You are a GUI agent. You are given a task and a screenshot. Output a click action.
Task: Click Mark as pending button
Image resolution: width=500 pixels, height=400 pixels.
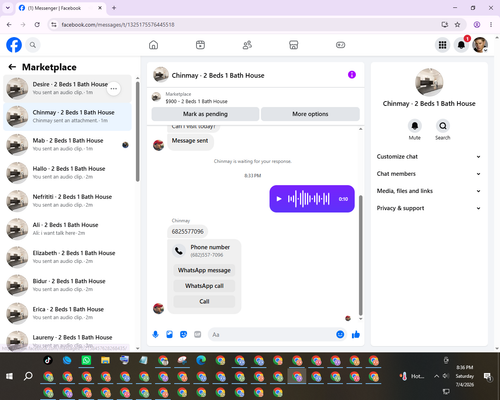click(x=205, y=114)
